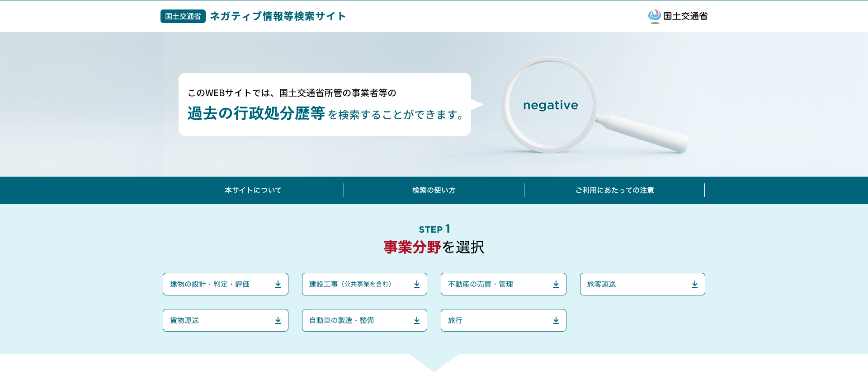Click the down-arrow icon on 建設工事 button
Viewport: 868px width, 379px height.
coord(417,284)
